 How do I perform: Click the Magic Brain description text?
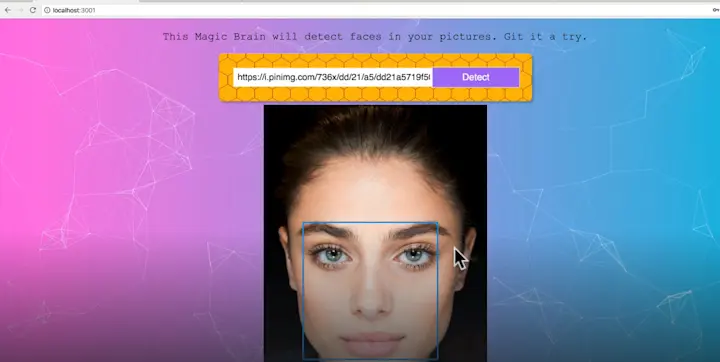pos(375,37)
